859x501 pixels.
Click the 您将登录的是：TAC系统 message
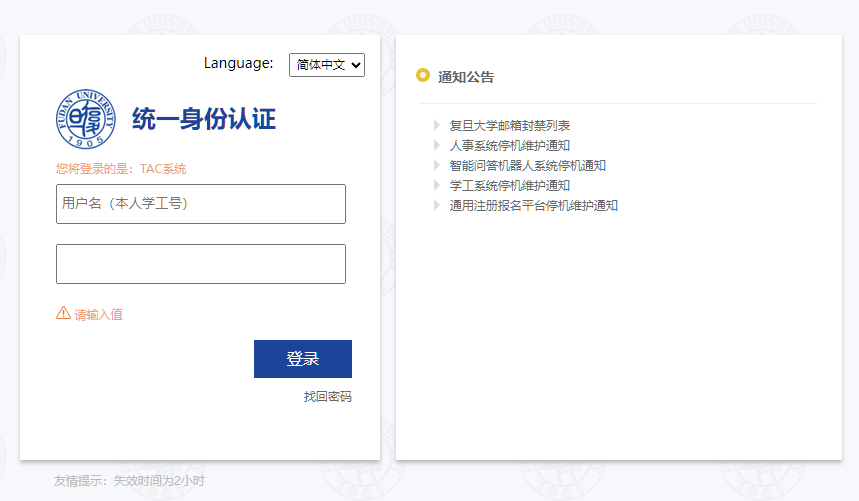coord(121,169)
